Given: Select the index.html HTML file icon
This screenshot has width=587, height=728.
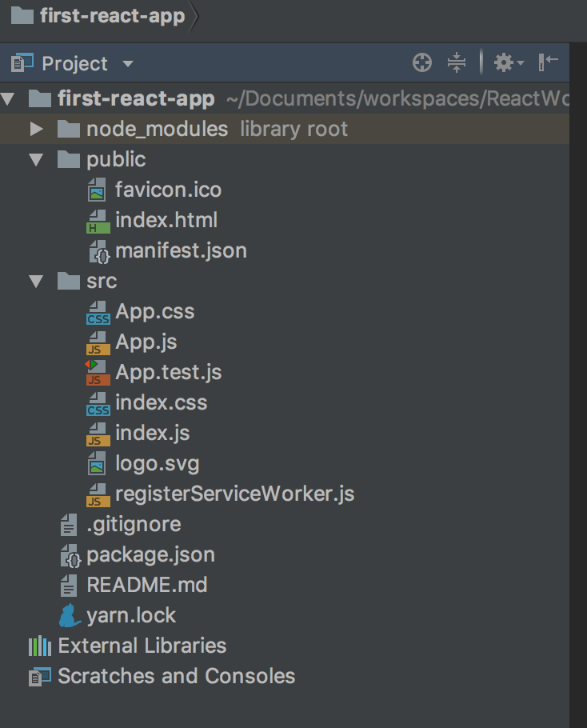Looking at the screenshot, I should click(x=98, y=220).
